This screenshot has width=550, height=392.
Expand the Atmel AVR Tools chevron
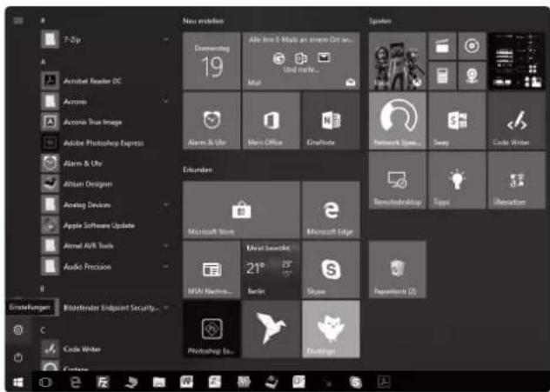(x=166, y=246)
